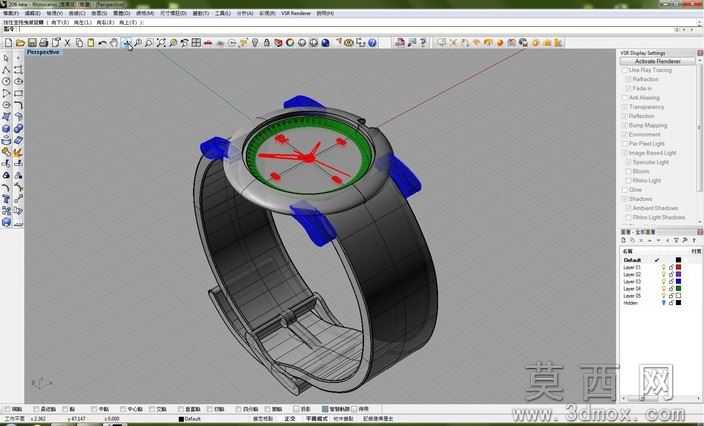The image size is (704, 426).
Task: Click the four-viewport layout icon
Action: tap(196, 43)
